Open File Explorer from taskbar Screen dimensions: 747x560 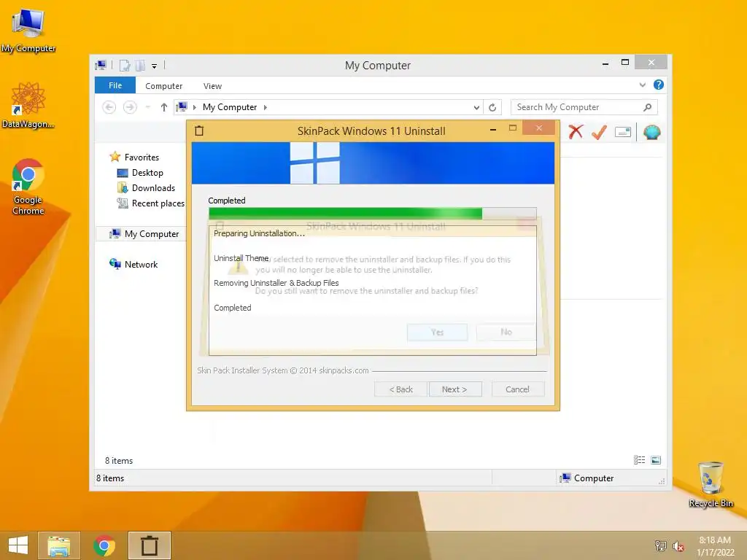click(59, 545)
